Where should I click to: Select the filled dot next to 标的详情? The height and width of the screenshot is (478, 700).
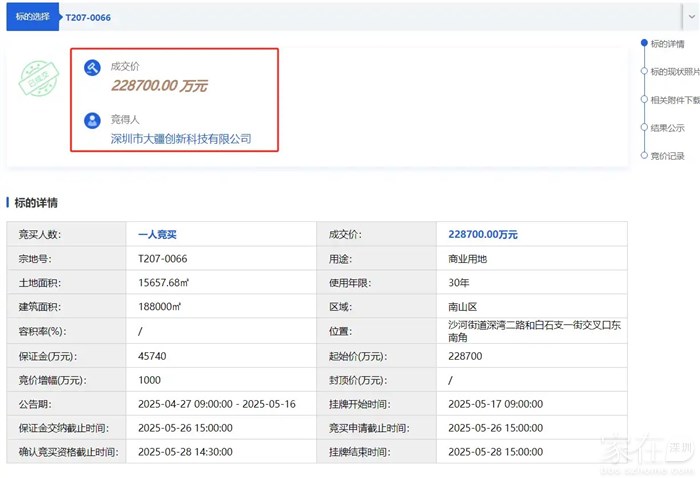point(643,43)
